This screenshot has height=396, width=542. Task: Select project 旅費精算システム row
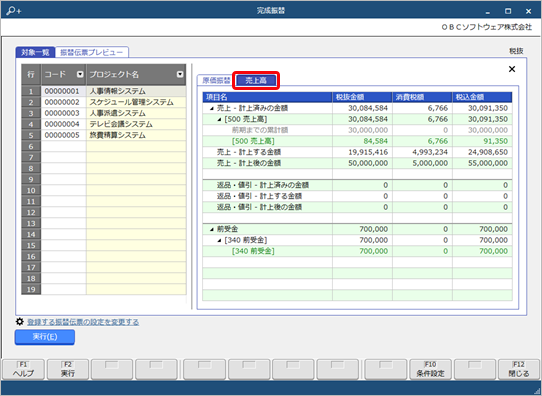click(x=136, y=135)
